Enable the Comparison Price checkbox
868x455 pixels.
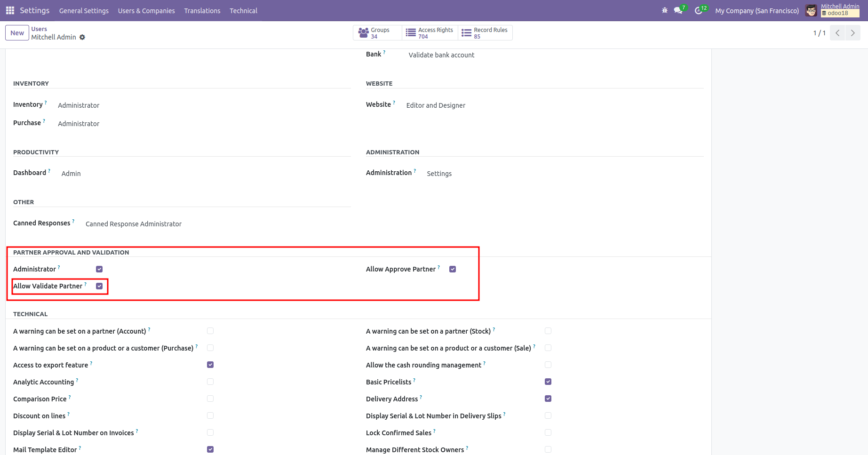210,399
